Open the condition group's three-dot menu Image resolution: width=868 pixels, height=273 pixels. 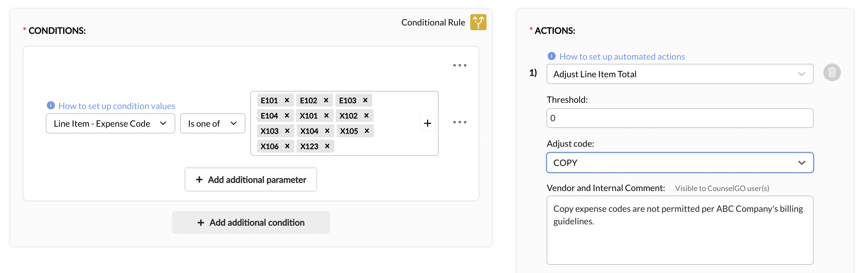point(460,66)
